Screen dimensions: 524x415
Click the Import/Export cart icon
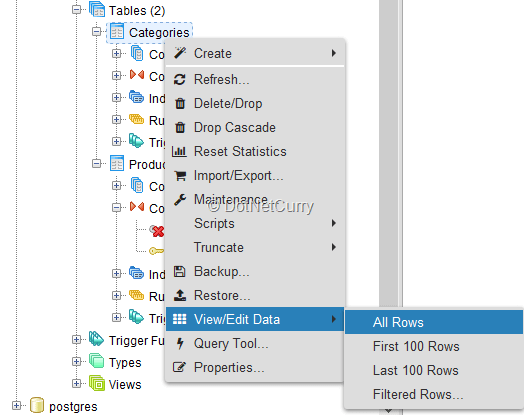[180, 175]
